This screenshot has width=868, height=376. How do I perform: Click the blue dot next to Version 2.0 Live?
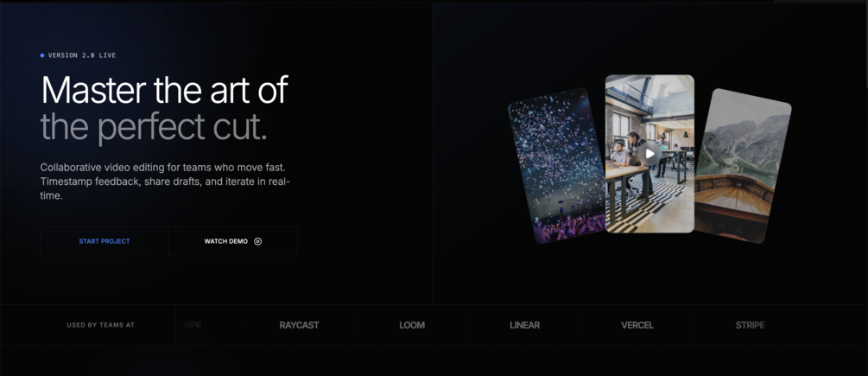pos(42,55)
